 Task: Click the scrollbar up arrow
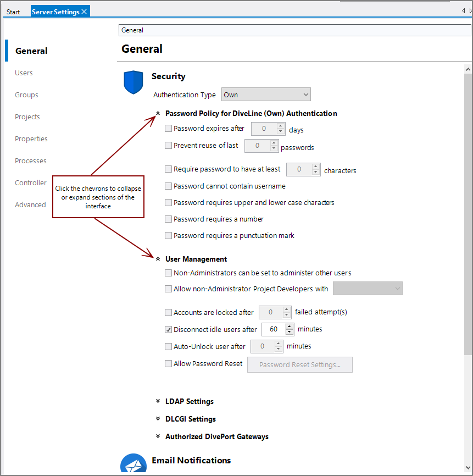point(468,69)
